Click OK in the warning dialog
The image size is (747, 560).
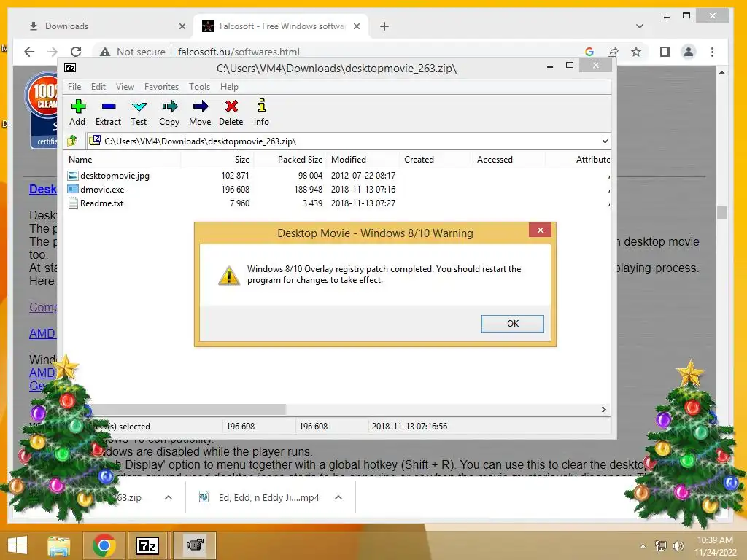(x=512, y=323)
